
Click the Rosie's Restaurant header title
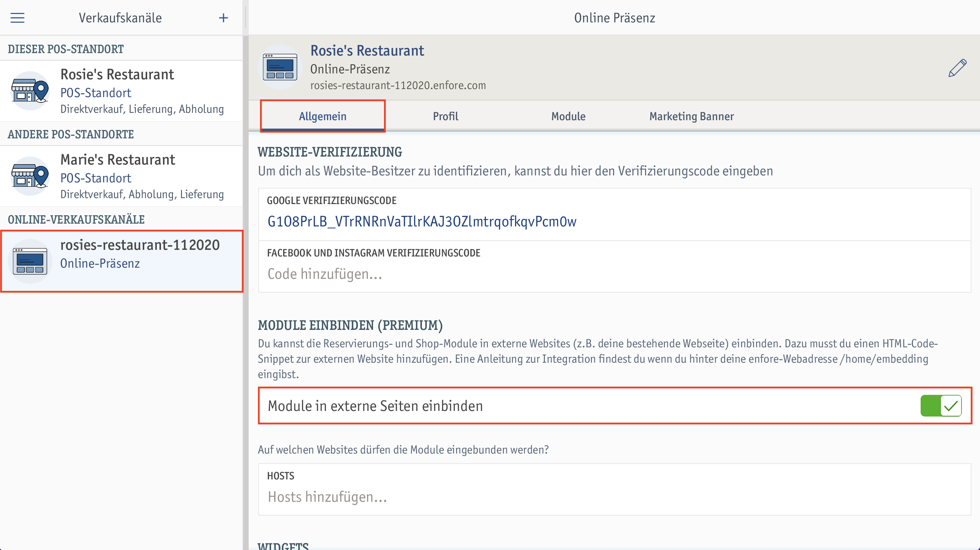point(367,51)
